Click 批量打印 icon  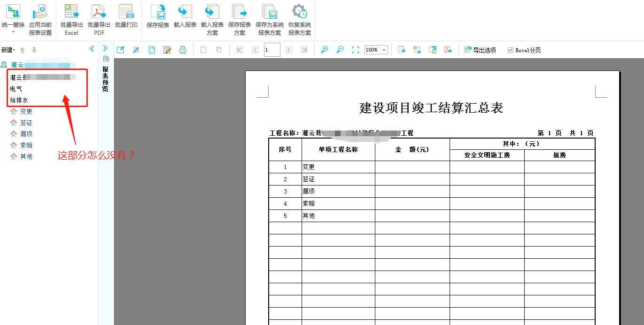[126, 15]
